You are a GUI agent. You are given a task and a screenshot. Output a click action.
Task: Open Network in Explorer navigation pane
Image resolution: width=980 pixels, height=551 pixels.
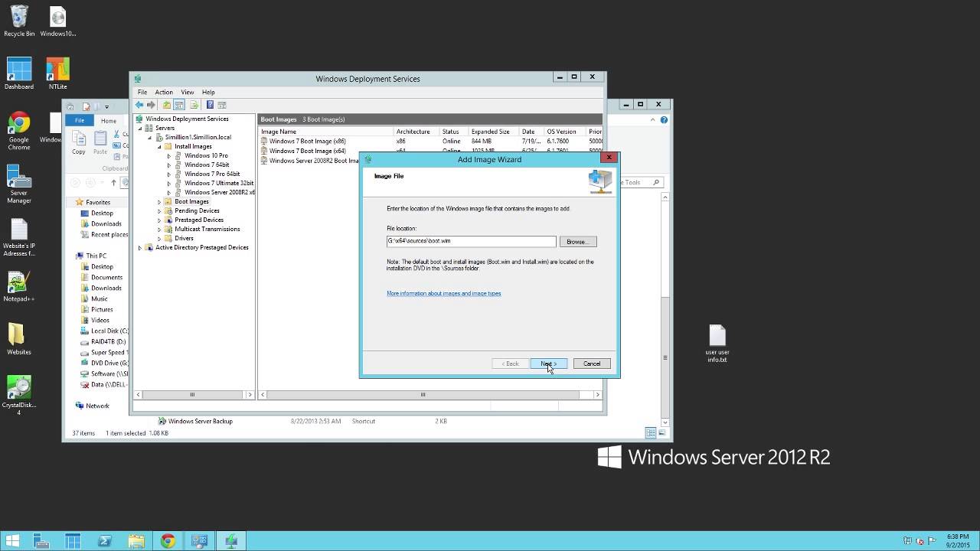[97, 406]
